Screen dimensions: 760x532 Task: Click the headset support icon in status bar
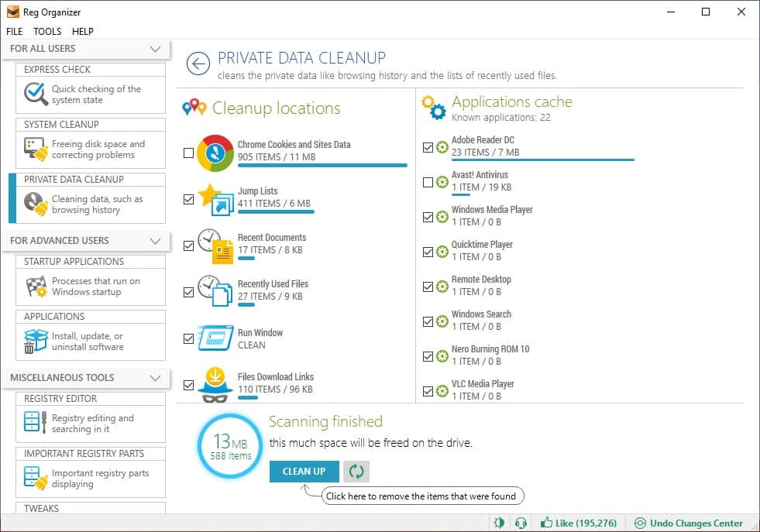coord(521,523)
